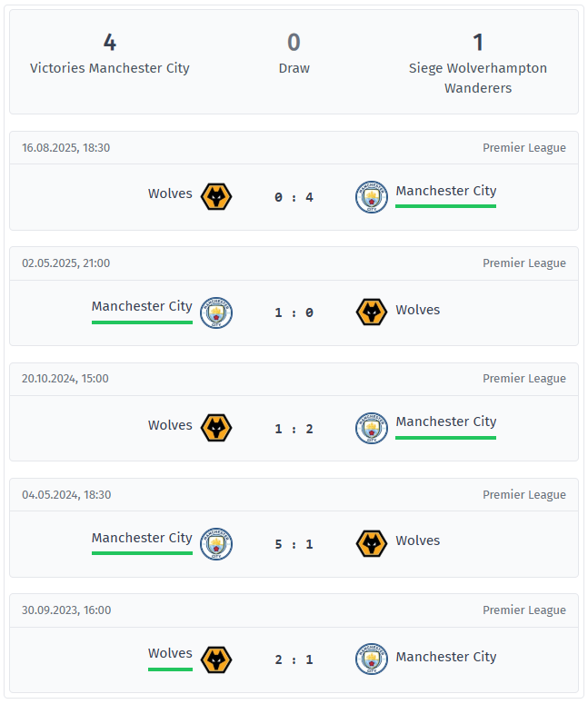This screenshot has width=588, height=704.
Task: Click Wolves crest in 20.10.2024 match
Action: click(x=216, y=428)
